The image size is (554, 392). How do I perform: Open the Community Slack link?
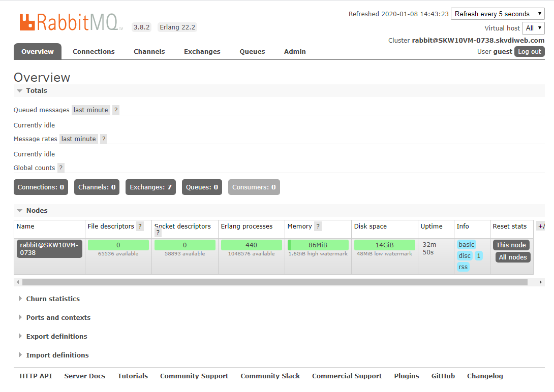point(270,376)
